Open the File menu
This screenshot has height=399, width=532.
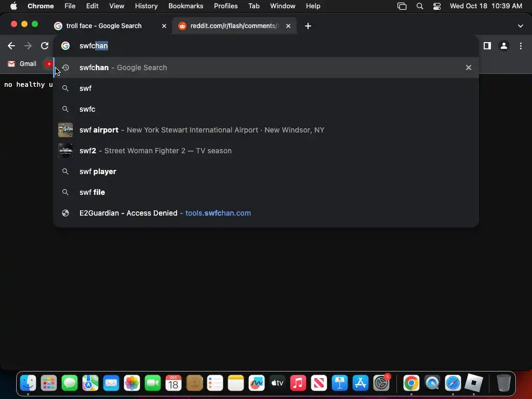(x=70, y=6)
